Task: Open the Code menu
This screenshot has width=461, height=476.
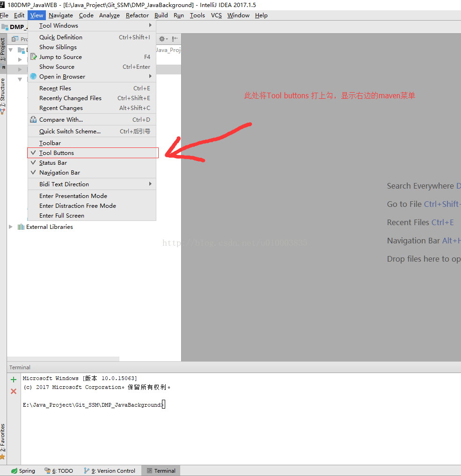Action: tap(86, 15)
